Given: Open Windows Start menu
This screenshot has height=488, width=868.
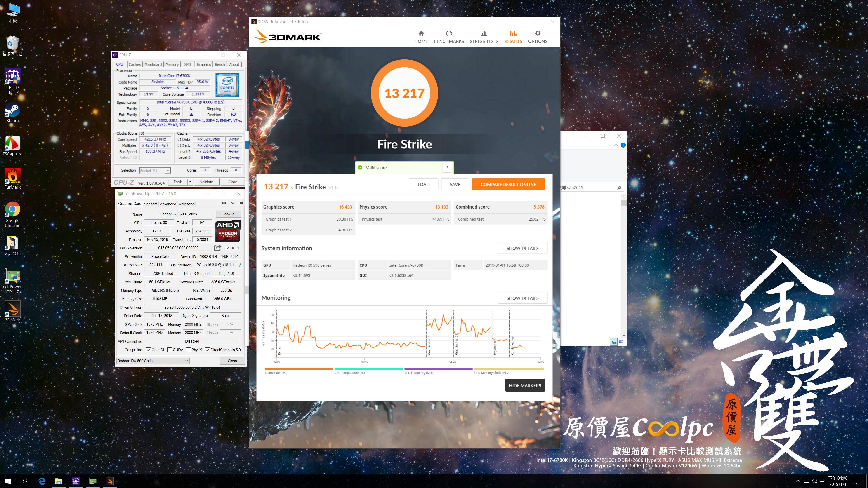Looking at the screenshot, I should 8,481.
